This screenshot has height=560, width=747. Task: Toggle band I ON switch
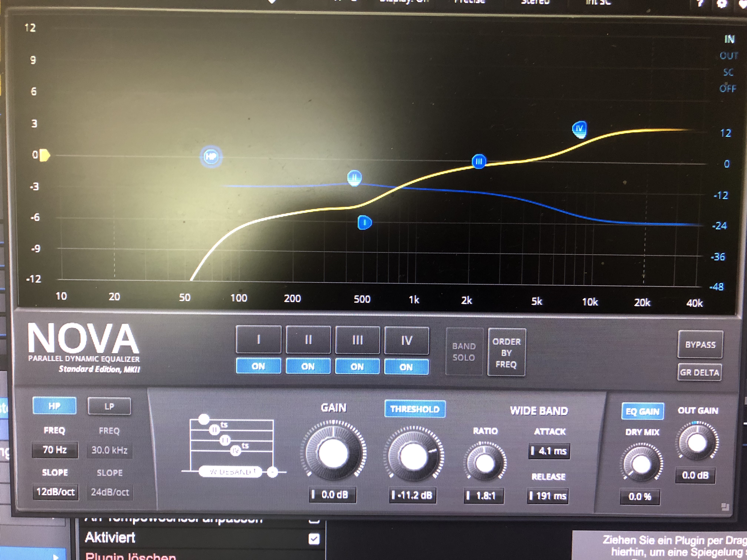point(258,366)
